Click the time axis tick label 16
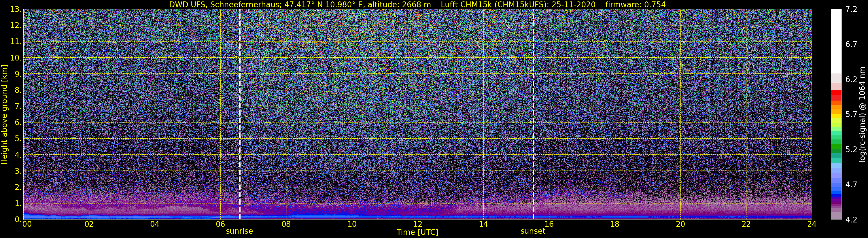 tap(549, 224)
